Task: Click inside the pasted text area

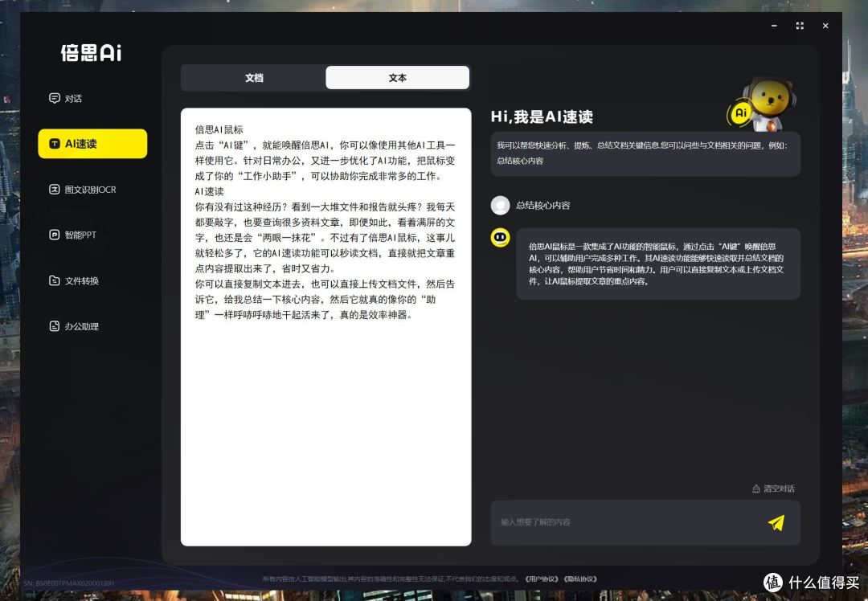Action: pyautogui.click(x=326, y=327)
